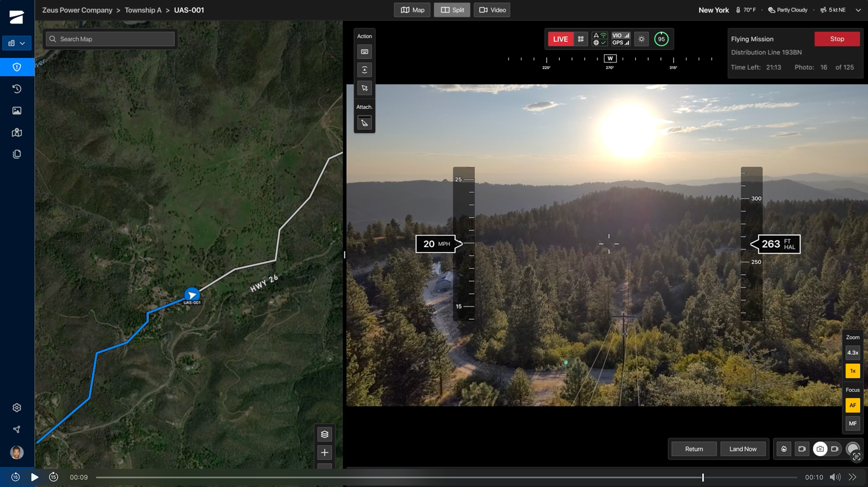Switch to the Map view tab
The height and width of the screenshot is (487, 868).
click(412, 10)
